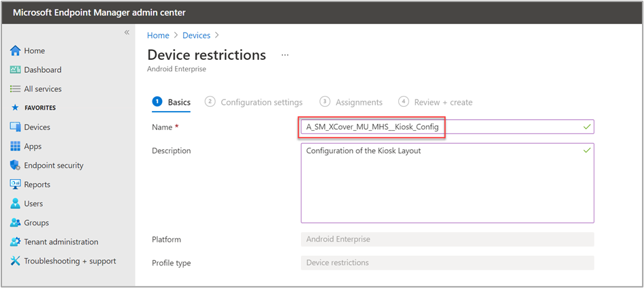The height and width of the screenshot is (288, 644).
Task: Click the Home icon in sidebar
Action: coord(16,51)
